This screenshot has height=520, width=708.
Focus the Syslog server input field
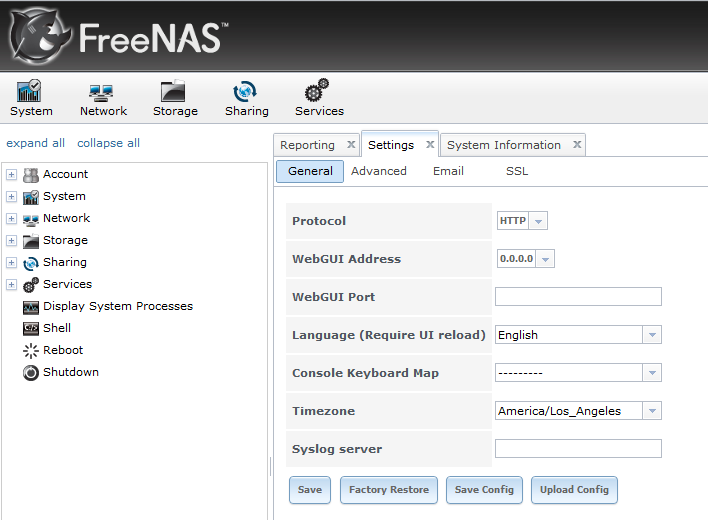pos(578,448)
